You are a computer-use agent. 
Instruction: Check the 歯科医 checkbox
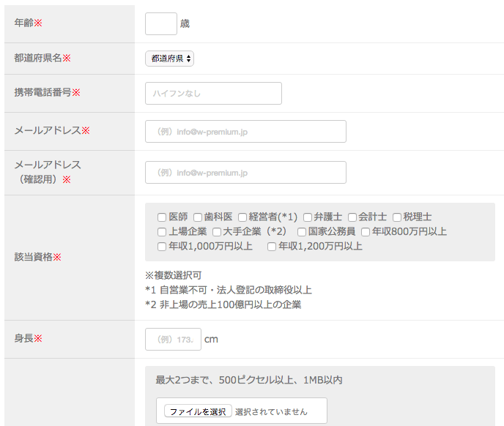coord(198,217)
